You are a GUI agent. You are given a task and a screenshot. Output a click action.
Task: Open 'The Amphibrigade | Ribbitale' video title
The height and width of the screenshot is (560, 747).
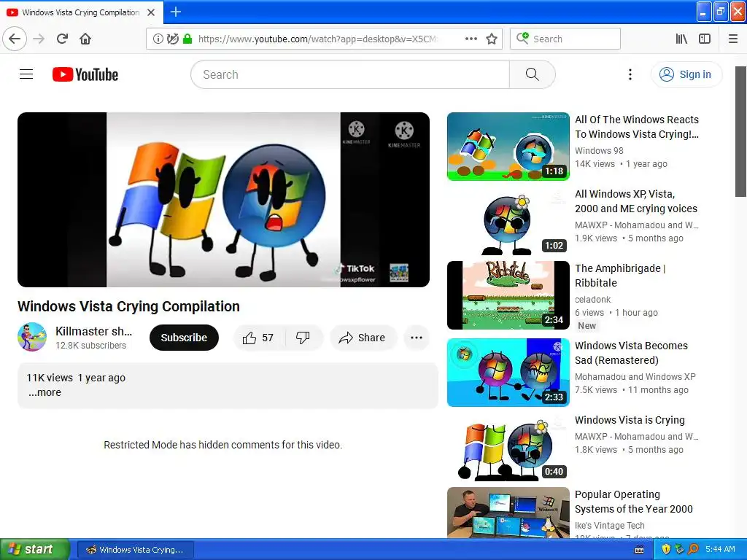(x=620, y=275)
